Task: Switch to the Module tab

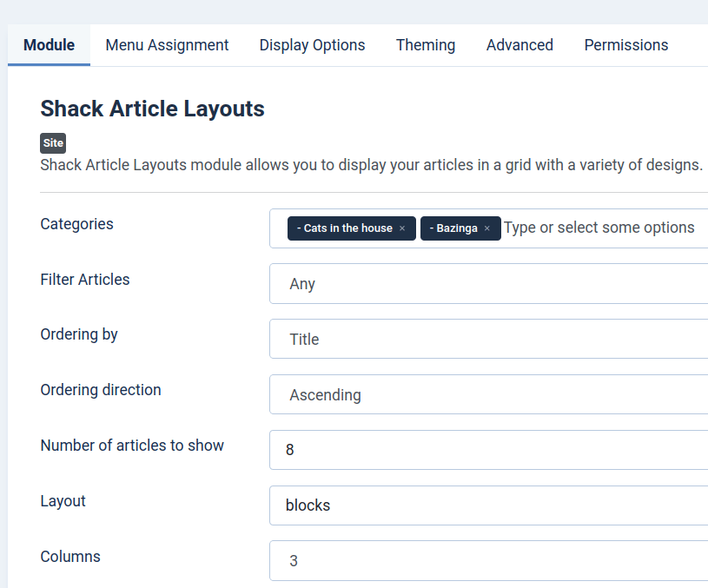Action: (x=49, y=45)
